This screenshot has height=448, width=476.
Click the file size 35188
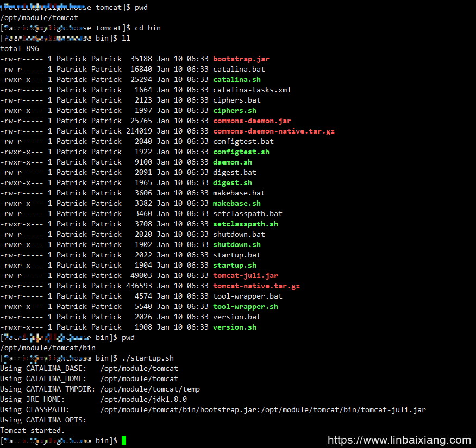pos(141,59)
